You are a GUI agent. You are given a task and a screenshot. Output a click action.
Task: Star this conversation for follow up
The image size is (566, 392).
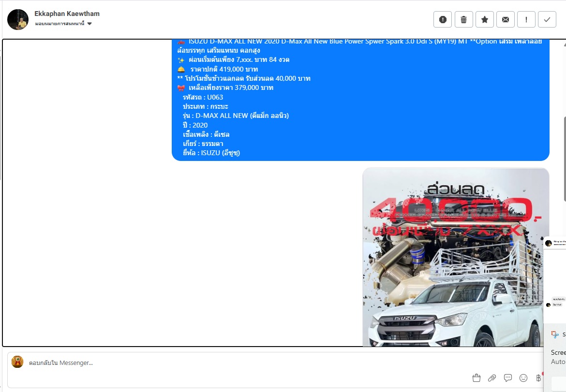[484, 19]
